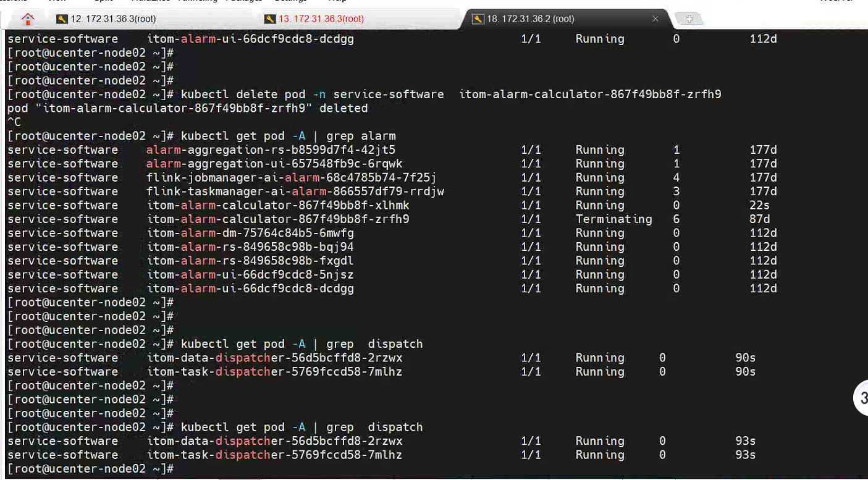Click pod name itom-alarm-calculator-867f49bb8f-xlhmk

coord(278,205)
